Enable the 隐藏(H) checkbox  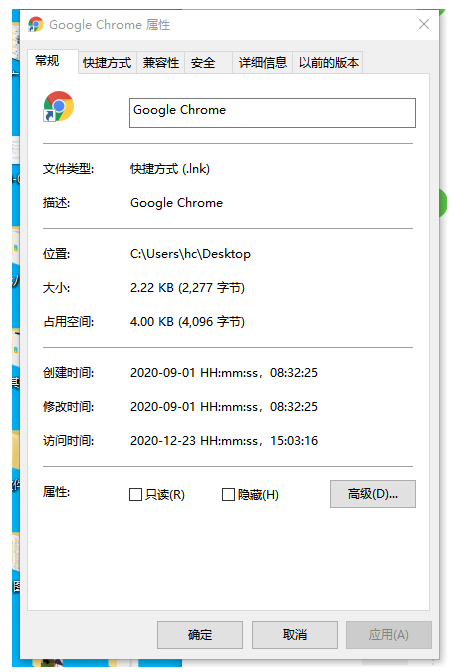[250, 495]
